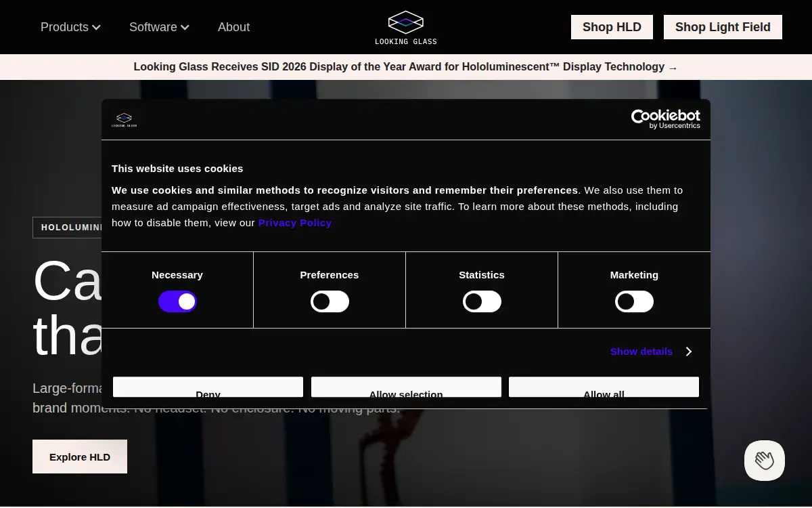Click the Cookiebot by Usercentrics logo
The image size is (812, 508).
pyautogui.click(x=666, y=119)
